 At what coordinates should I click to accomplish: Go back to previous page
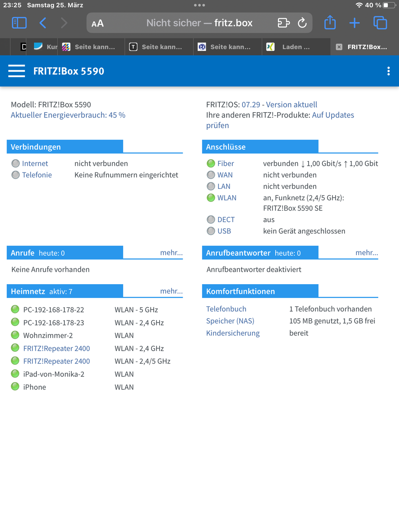[43, 23]
